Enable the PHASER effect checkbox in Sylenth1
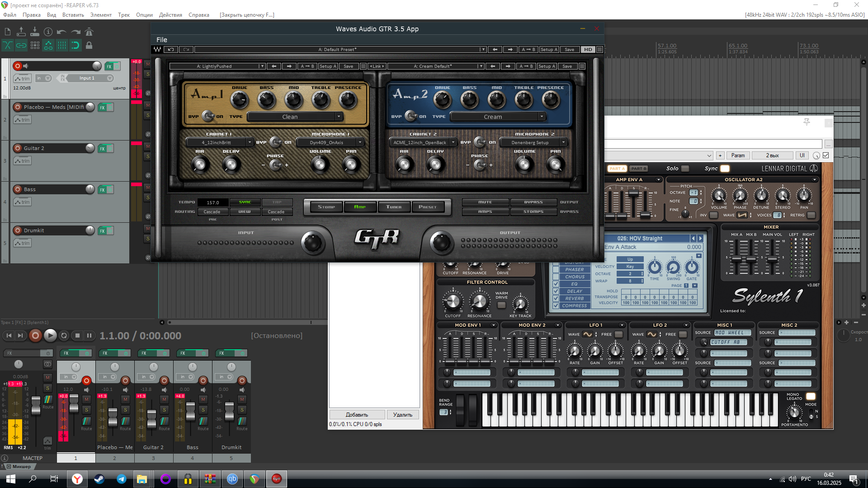 [x=556, y=270]
